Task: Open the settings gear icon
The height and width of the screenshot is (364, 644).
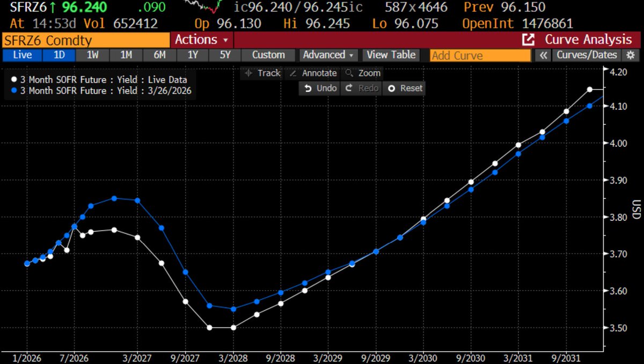Action: (631, 55)
